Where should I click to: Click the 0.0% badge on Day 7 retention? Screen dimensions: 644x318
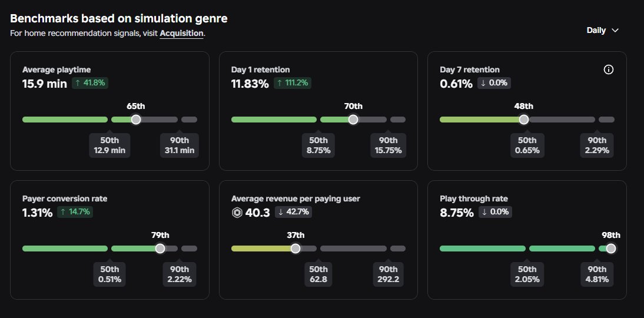pos(494,83)
